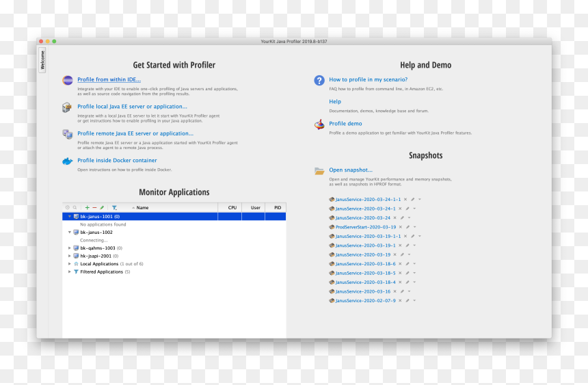Image resolution: width=588 pixels, height=385 pixels.
Task: Open dropdown arrow for JanusService-2020-03-18-6
Action: [414, 264]
